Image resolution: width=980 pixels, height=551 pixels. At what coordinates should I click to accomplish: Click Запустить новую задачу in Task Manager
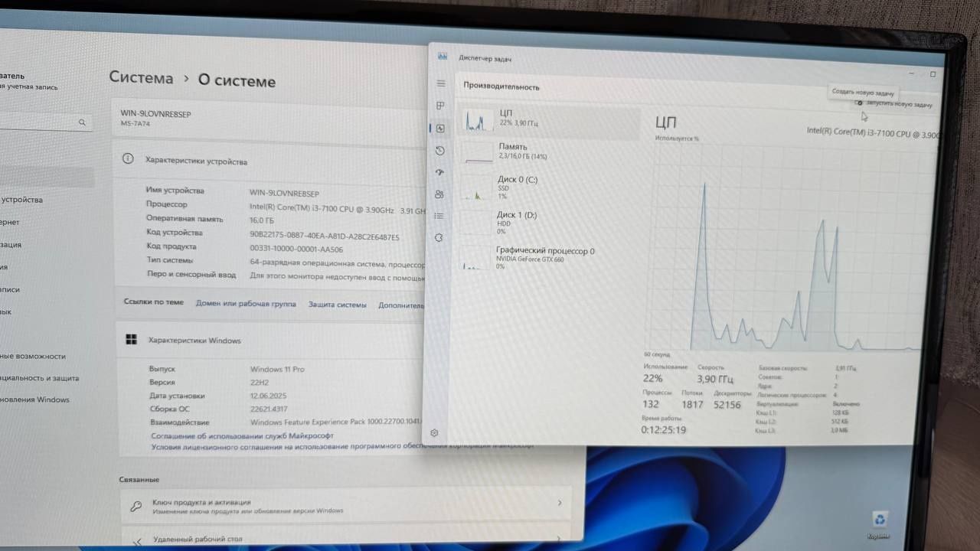[x=894, y=104]
